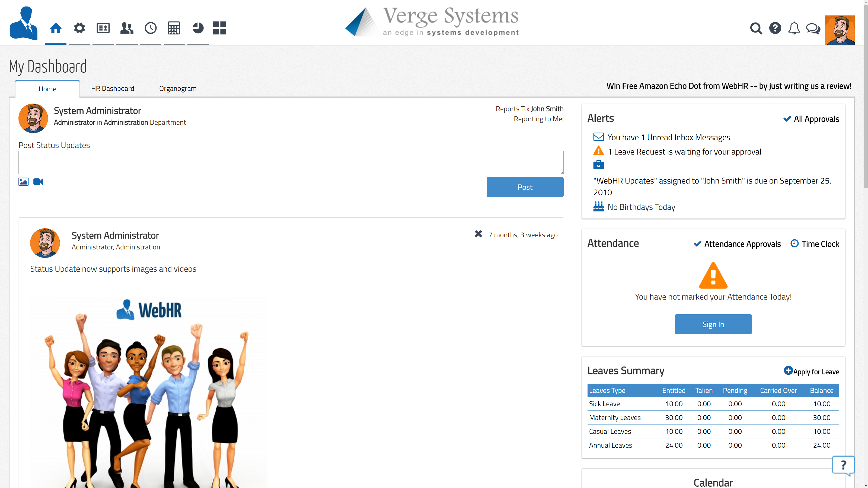Click the Home icon in top navigation
The image size is (868, 488).
56,28
